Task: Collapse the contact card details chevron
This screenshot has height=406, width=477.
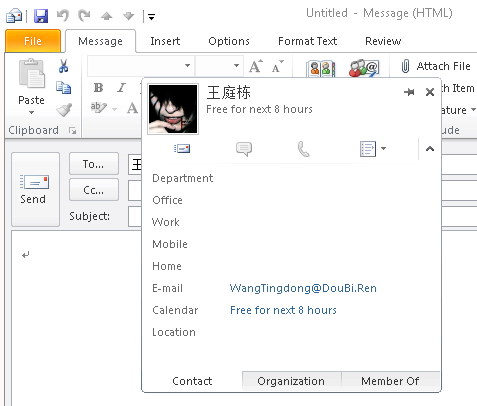Action: (x=430, y=149)
